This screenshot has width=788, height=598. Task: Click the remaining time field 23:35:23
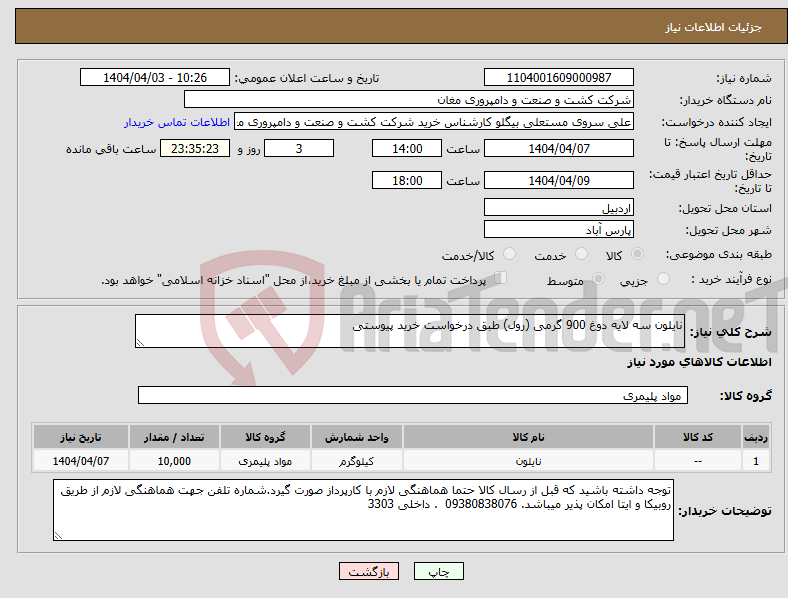195,148
